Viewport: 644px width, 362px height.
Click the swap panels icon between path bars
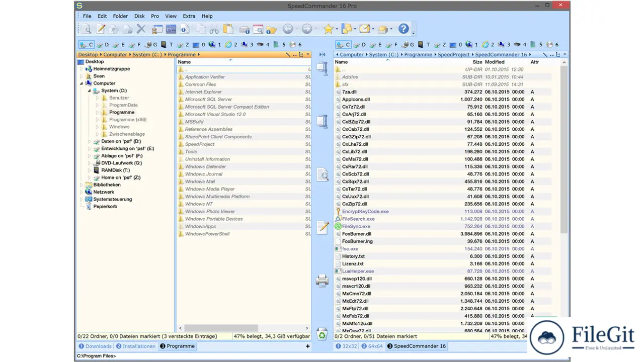[x=322, y=54]
